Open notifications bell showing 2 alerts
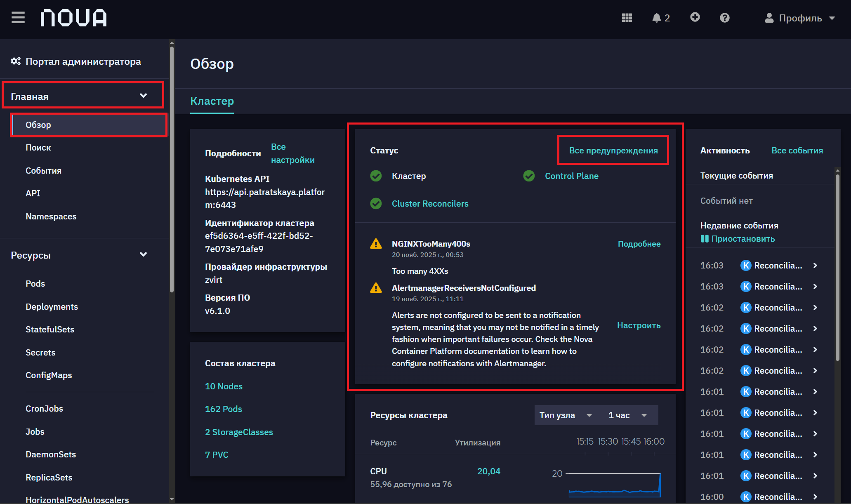851x504 pixels. [660, 18]
